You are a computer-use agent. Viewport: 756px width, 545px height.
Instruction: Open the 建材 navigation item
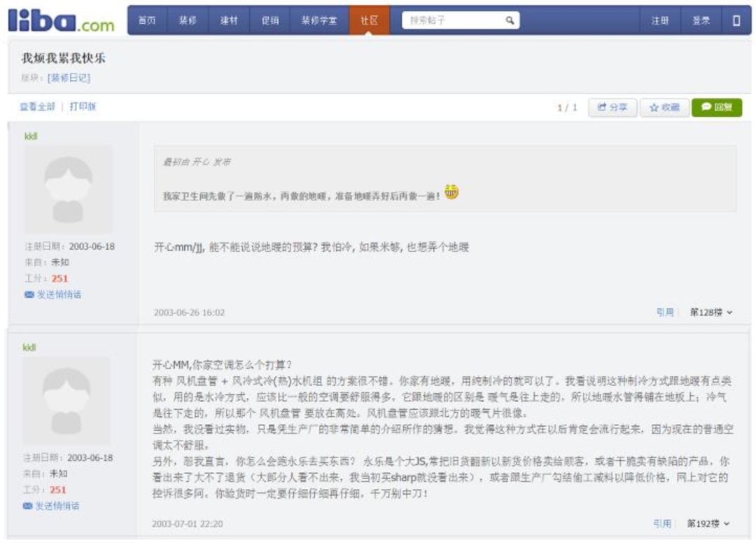click(229, 20)
